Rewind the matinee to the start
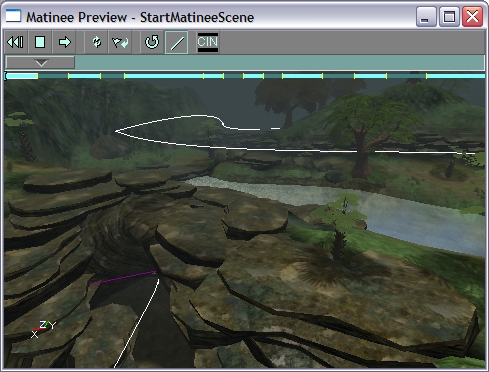 16,42
